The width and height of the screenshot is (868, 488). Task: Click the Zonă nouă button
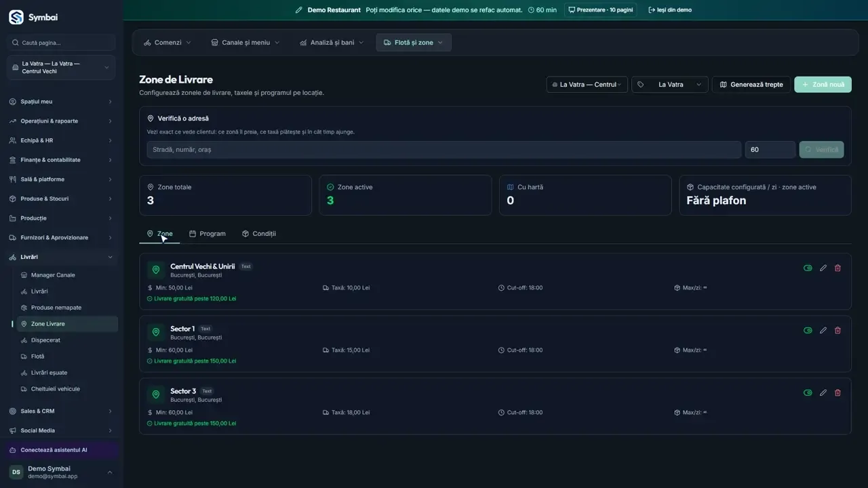click(x=823, y=85)
